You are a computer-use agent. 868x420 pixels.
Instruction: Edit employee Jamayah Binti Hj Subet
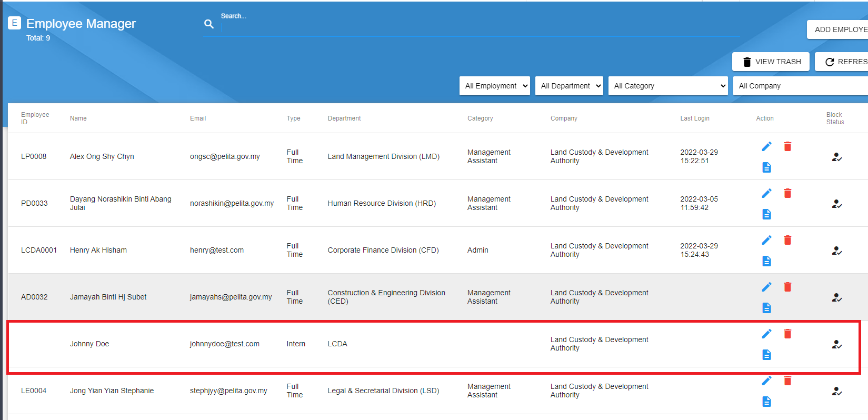point(766,287)
